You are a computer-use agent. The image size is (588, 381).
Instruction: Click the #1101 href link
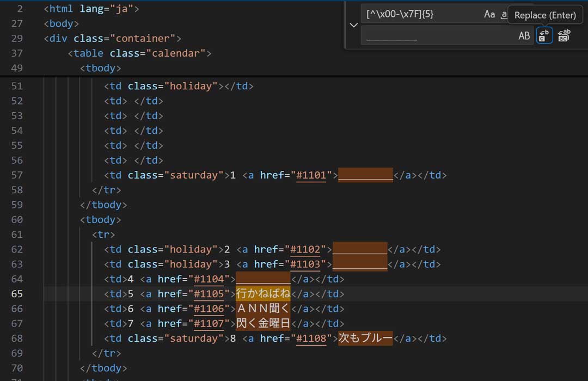pos(311,175)
